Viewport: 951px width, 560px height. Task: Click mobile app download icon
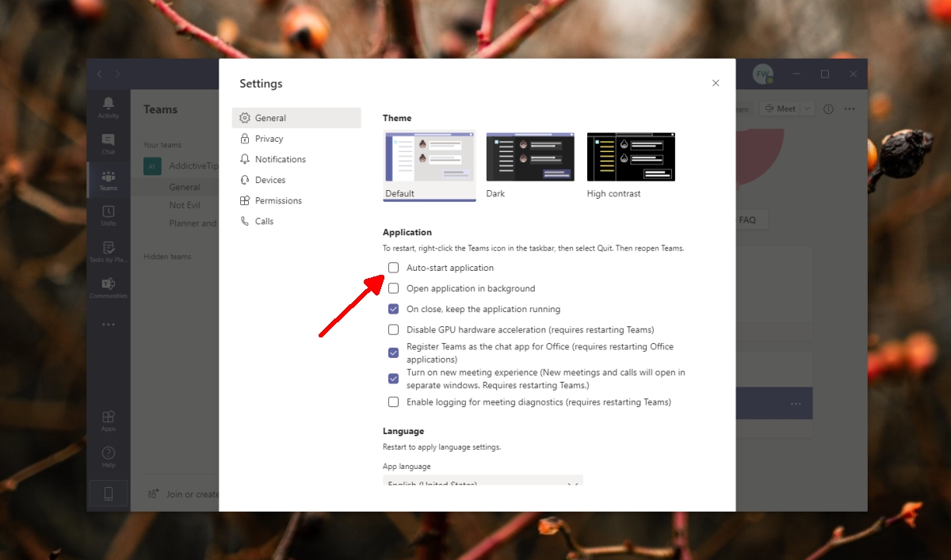click(109, 494)
